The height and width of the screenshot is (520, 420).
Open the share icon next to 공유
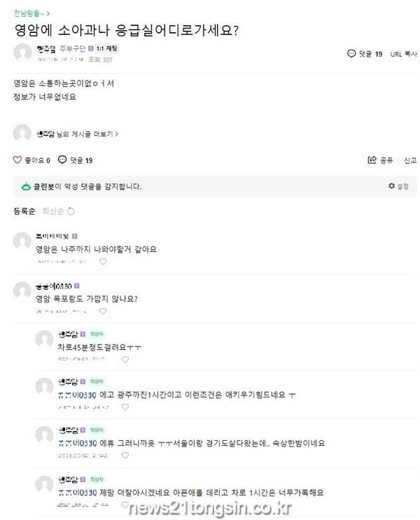click(372, 160)
